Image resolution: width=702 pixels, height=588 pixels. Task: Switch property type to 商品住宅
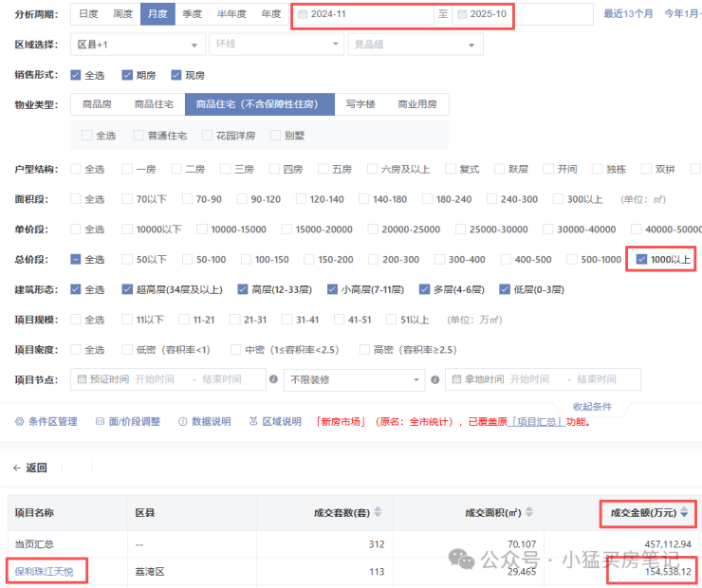(x=154, y=104)
